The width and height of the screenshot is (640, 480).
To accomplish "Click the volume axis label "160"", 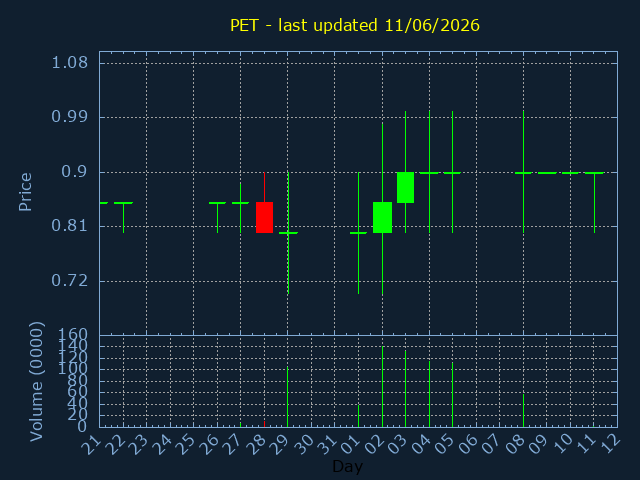I will coord(73,335).
